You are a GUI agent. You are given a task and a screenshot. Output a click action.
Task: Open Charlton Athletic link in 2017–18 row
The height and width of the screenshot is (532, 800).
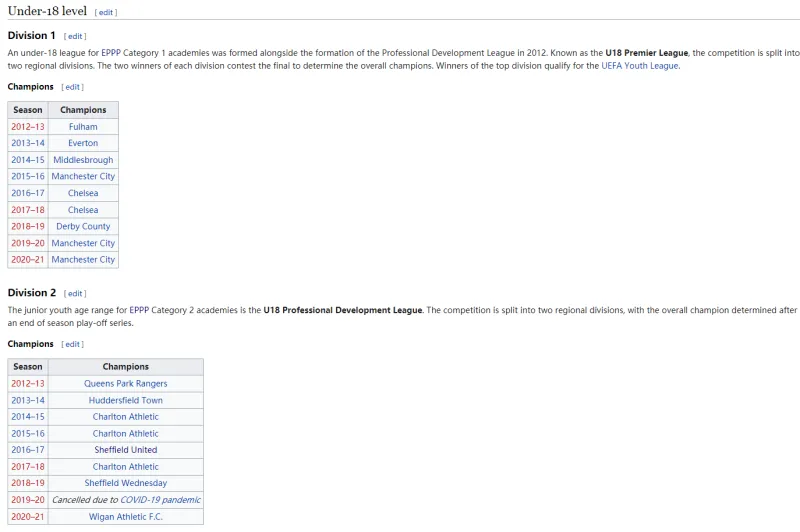126,467
